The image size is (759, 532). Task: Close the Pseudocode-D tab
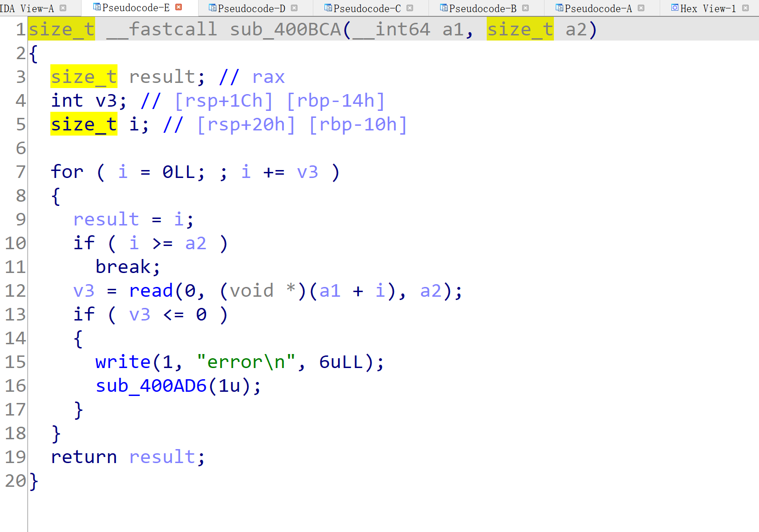294,8
